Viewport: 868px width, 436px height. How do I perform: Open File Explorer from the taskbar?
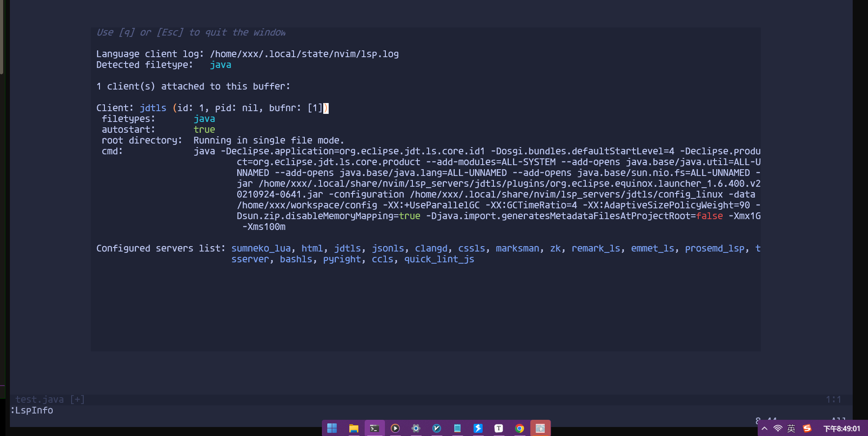tap(353, 428)
